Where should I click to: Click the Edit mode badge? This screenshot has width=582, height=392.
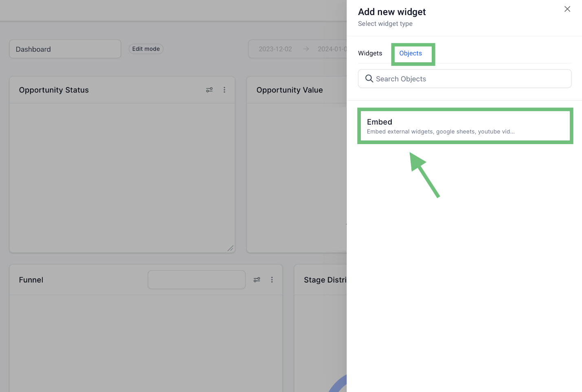[x=146, y=49]
